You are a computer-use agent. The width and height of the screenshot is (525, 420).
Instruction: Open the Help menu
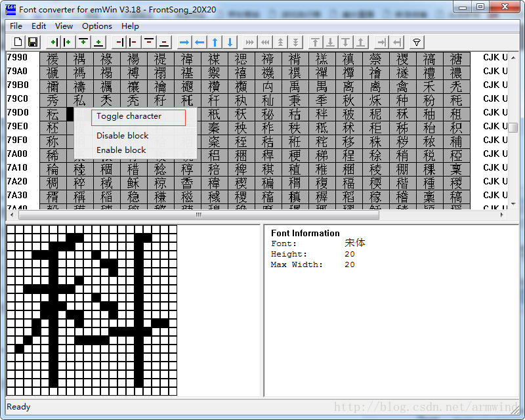click(x=130, y=26)
